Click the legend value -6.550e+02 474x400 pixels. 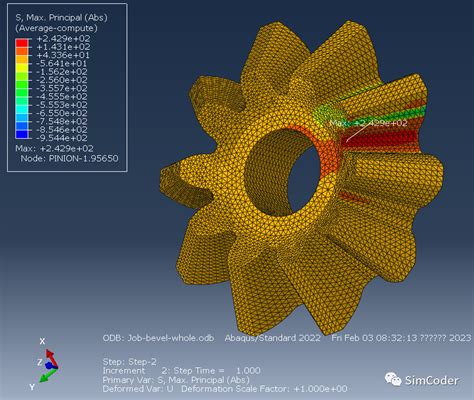(62, 114)
